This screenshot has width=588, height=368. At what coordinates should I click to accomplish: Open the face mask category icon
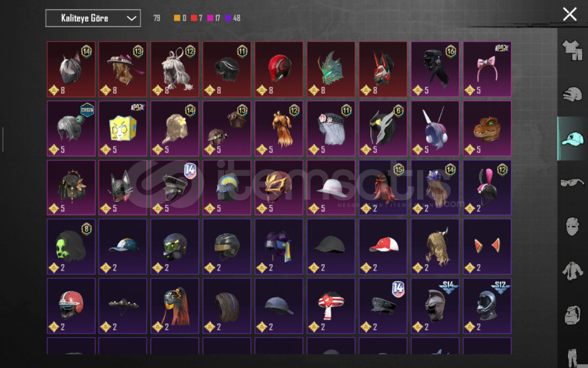click(x=572, y=227)
